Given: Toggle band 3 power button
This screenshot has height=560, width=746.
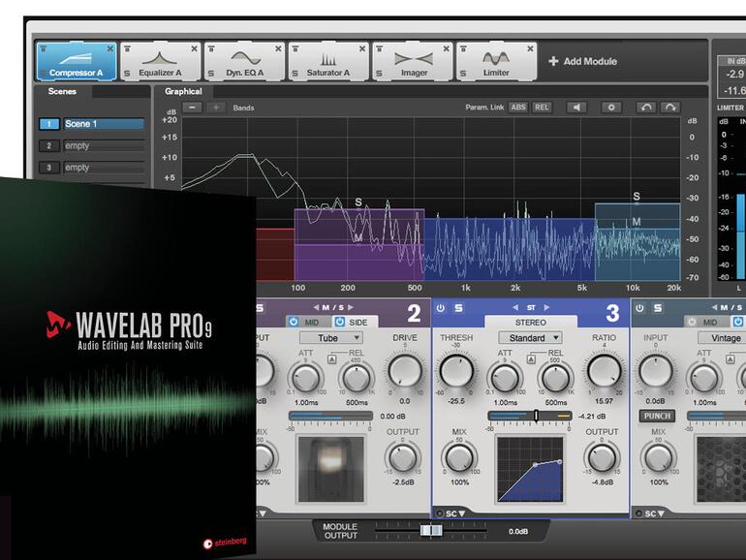Looking at the screenshot, I should 441,308.
